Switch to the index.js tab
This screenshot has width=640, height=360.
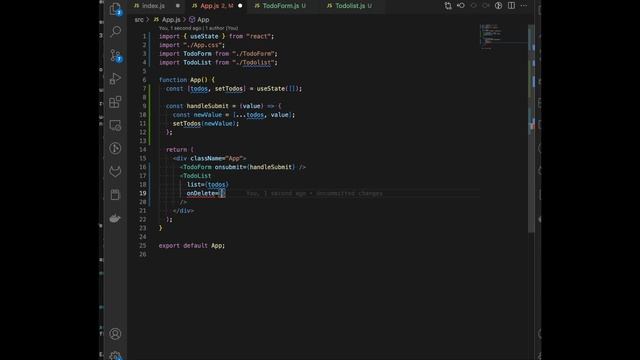point(153,6)
